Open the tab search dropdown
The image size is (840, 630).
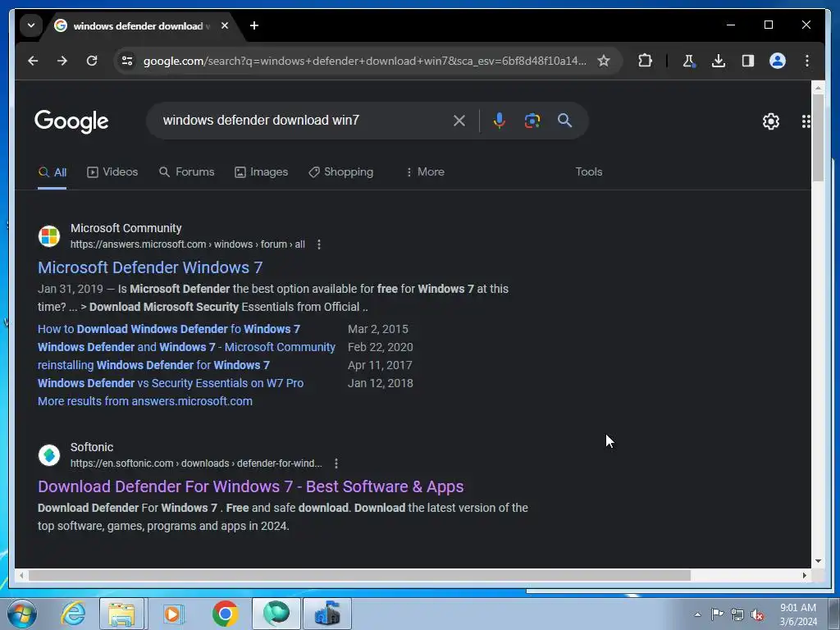(x=31, y=25)
